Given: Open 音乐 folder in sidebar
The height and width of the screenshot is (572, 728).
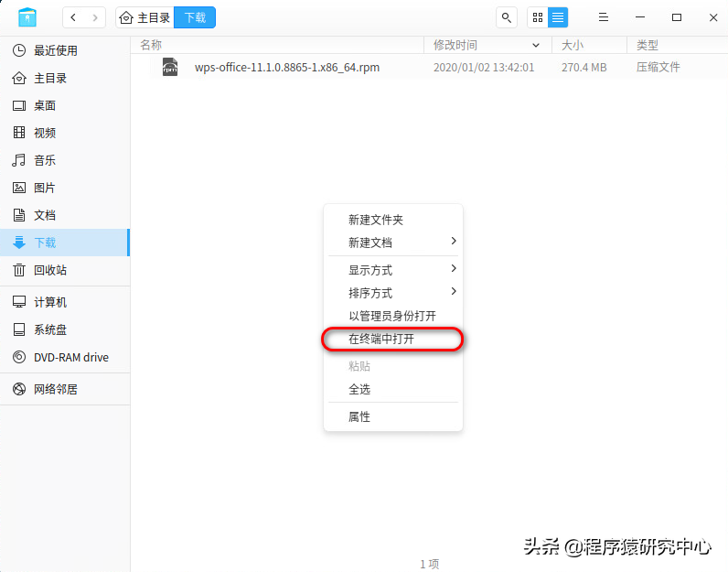Looking at the screenshot, I should pos(65,160).
